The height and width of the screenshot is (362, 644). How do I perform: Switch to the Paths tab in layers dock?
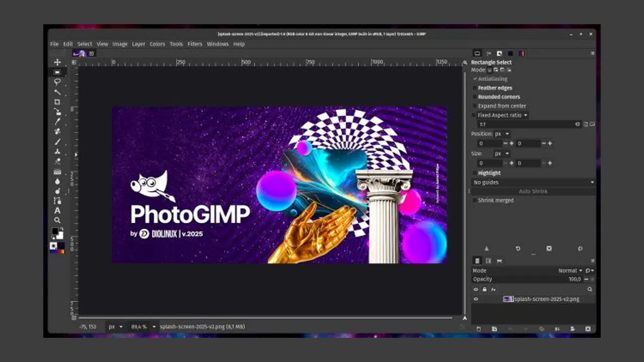[x=499, y=261]
